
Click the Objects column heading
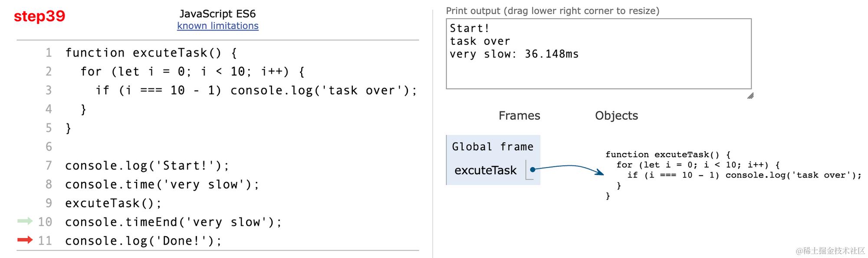(x=616, y=116)
